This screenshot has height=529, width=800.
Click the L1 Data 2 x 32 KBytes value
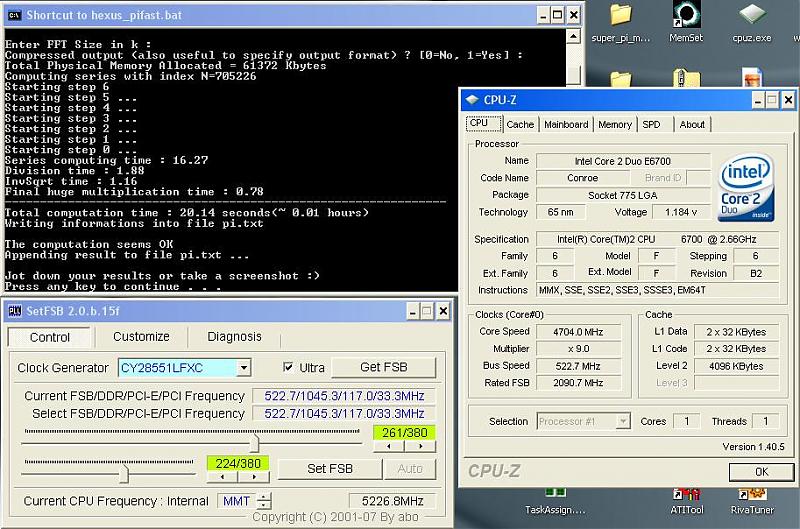(x=736, y=332)
